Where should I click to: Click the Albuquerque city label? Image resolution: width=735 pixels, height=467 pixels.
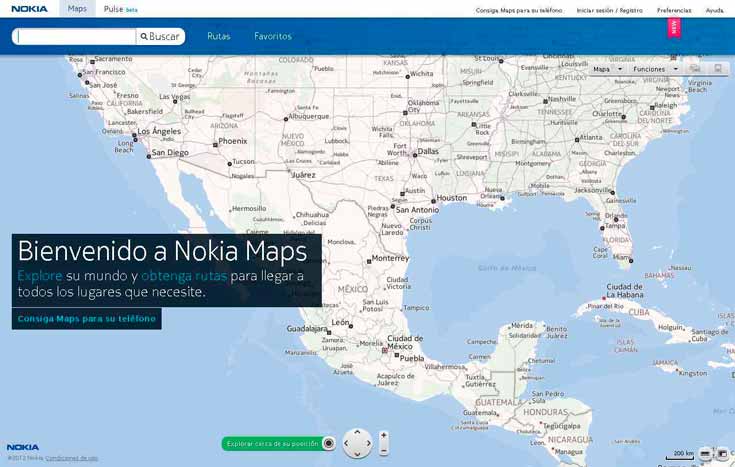coord(308,116)
